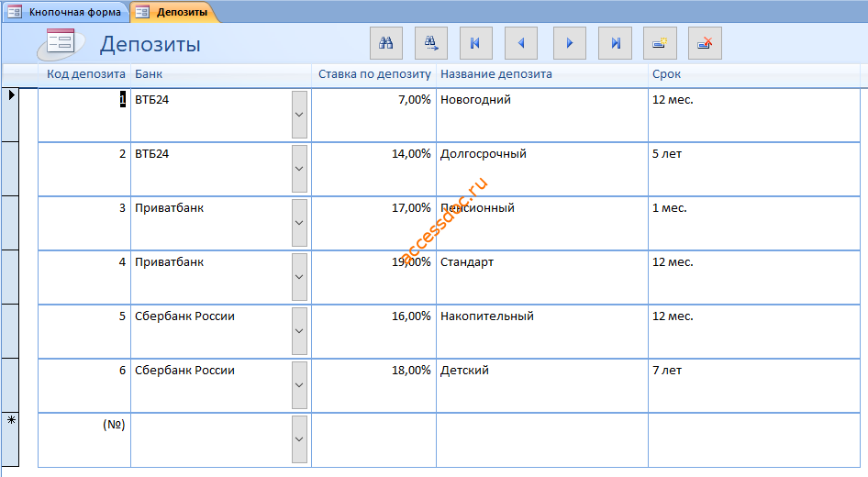The height and width of the screenshot is (477, 868).
Task: Switch to the Кнопочная форма tab
Action: pyautogui.click(x=66, y=12)
